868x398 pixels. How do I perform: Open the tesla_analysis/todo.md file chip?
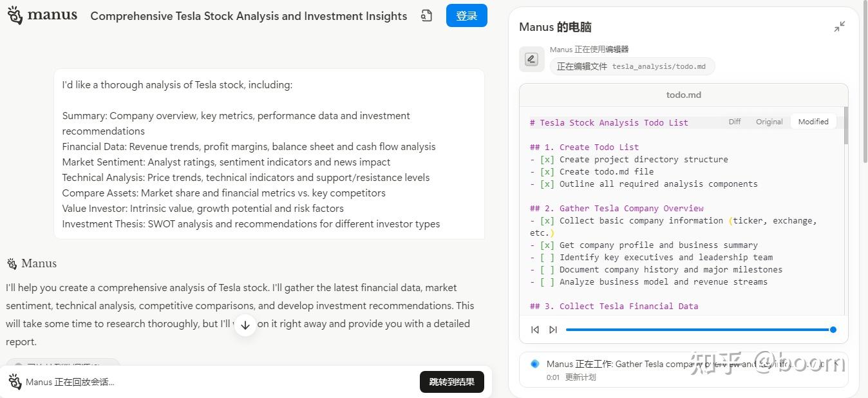[x=632, y=66]
